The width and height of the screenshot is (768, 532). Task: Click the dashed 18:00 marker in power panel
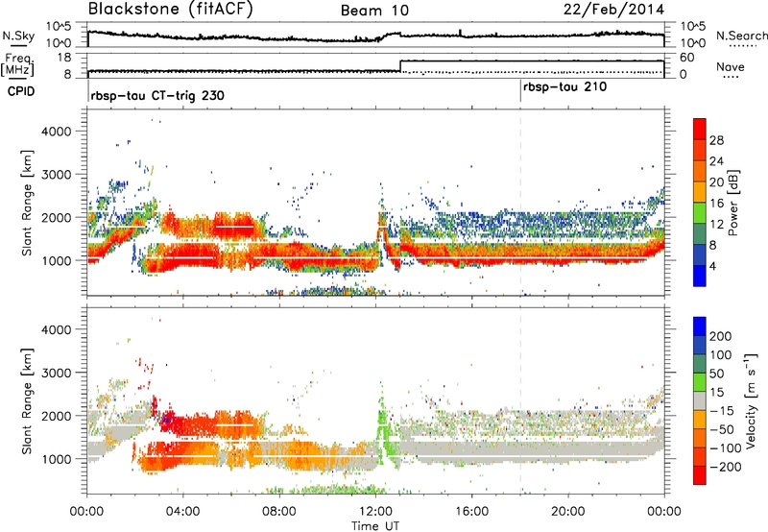point(520,203)
